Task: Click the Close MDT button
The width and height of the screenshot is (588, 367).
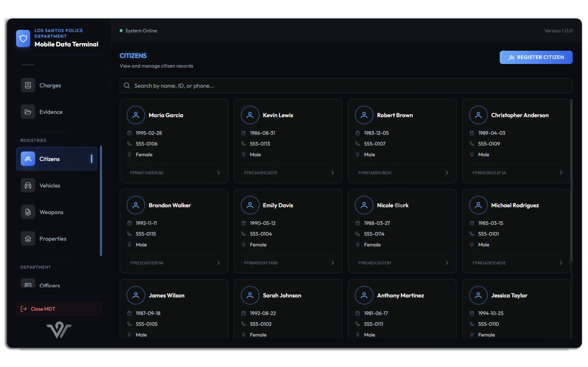Action: [59, 309]
